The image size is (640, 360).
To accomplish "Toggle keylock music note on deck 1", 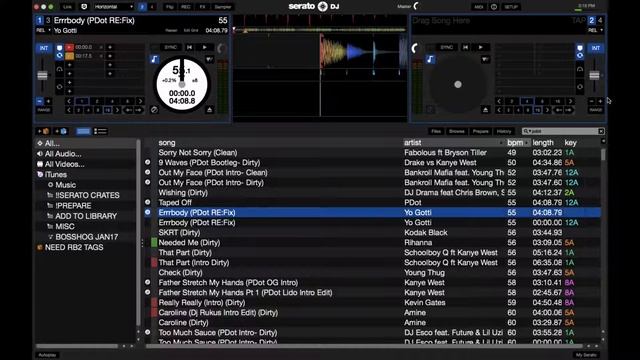I will pyautogui.click(x=154, y=59).
